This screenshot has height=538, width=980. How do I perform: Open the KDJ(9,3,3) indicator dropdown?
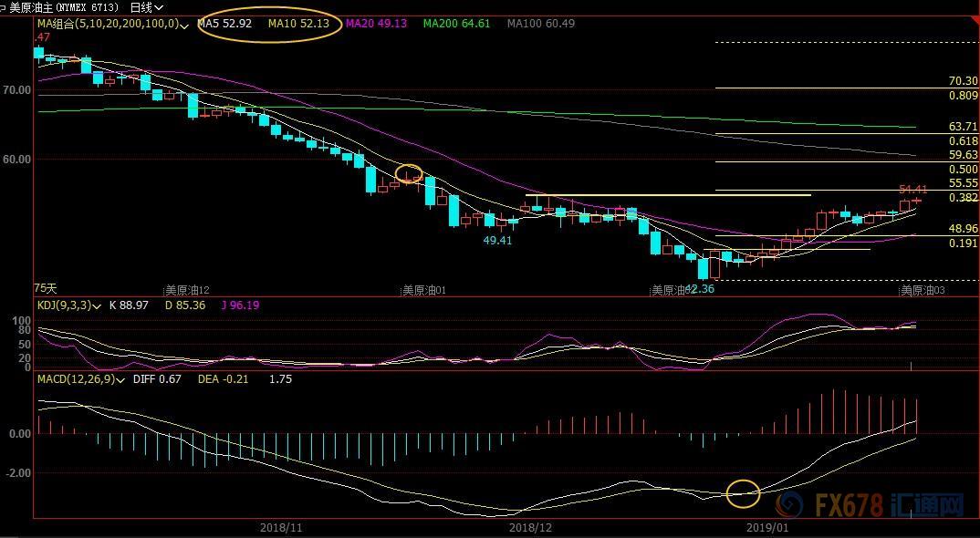click(x=97, y=305)
